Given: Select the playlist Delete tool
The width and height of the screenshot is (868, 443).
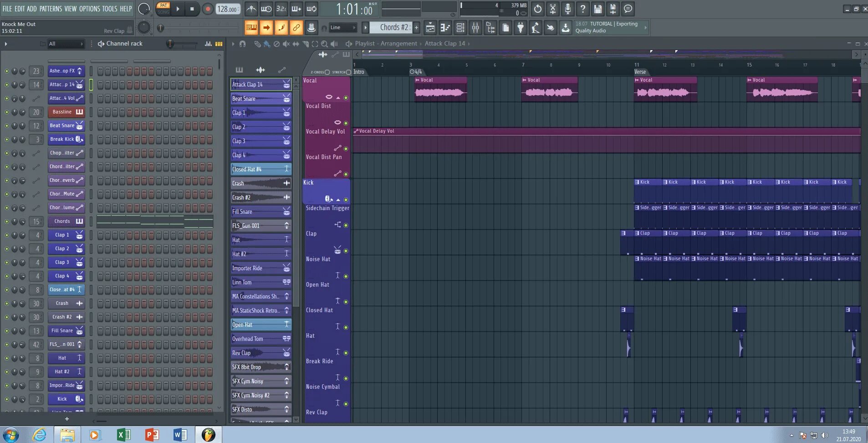Looking at the screenshot, I should (x=276, y=44).
